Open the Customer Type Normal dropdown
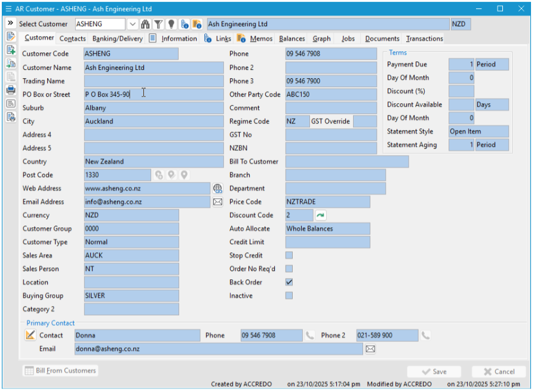 131,242
